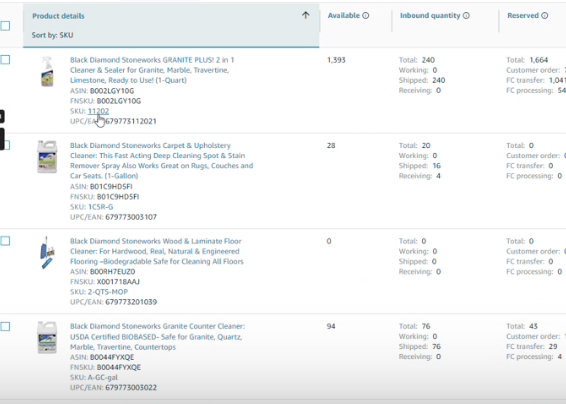Click Inbound Total 76 for Granite Counter Cleaner

pos(426,326)
